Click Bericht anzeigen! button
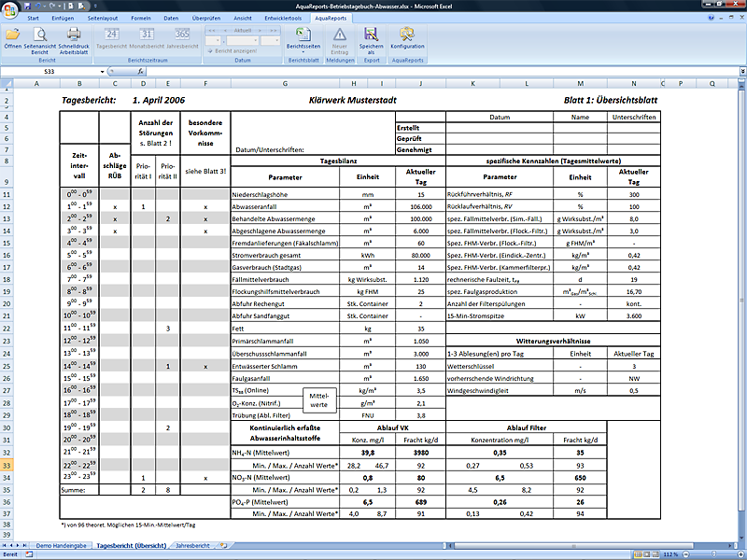Image resolution: width=747 pixels, height=560 pixels. pyautogui.click(x=233, y=51)
